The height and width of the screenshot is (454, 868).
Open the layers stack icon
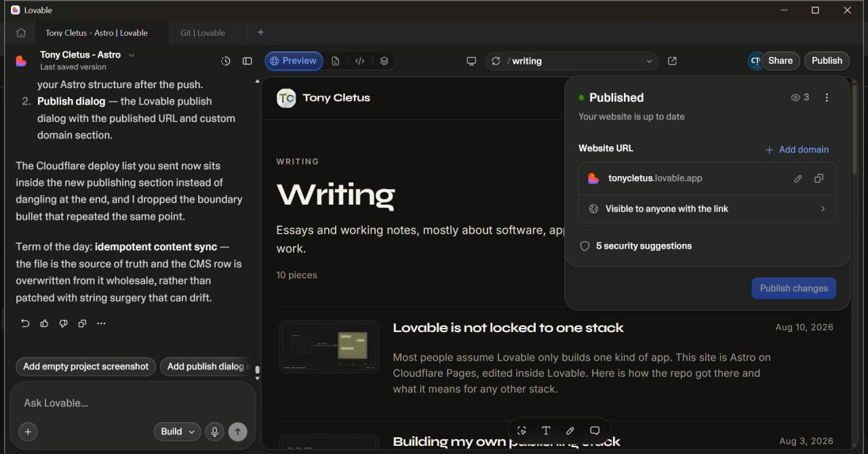[x=384, y=61]
